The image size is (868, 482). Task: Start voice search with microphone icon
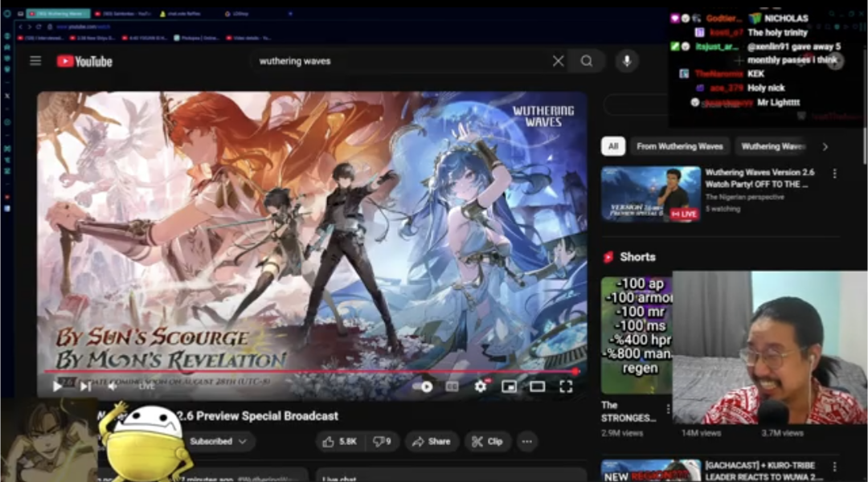pyautogui.click(x=627, y=61)
